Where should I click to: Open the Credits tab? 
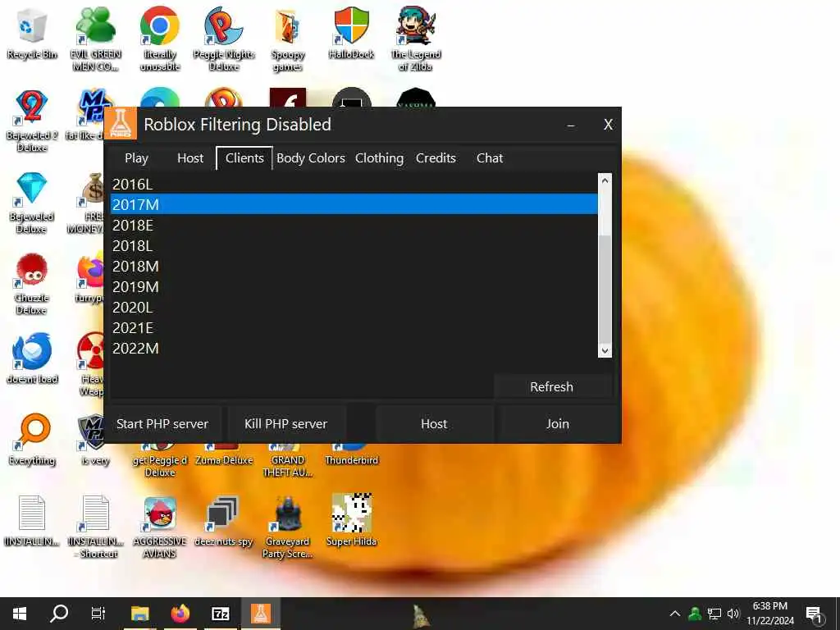tap(436, 158)
